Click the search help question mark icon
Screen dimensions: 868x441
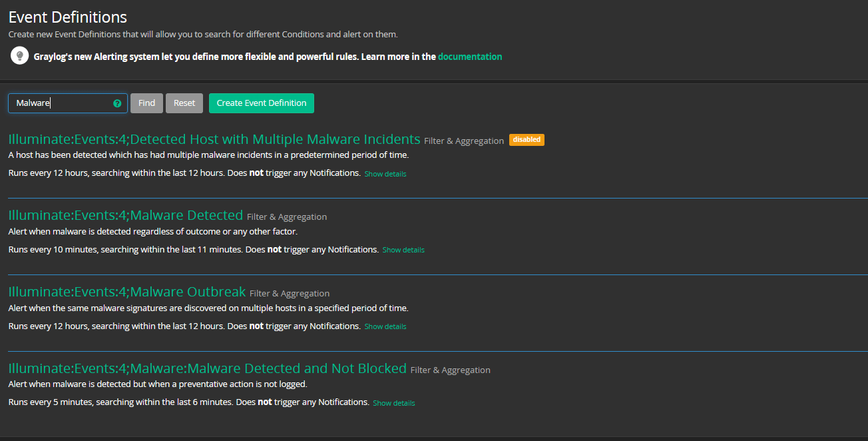coord(117,103)
